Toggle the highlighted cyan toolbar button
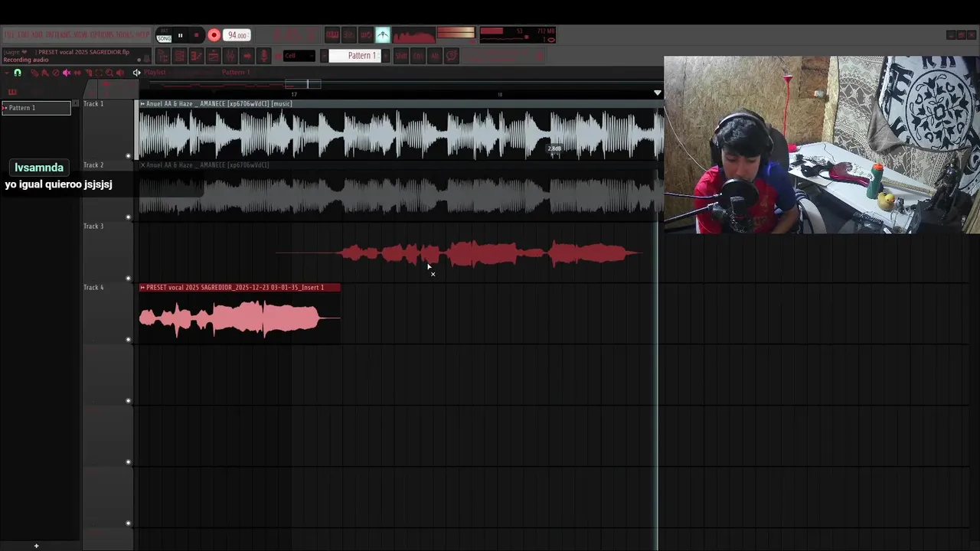The height and width of the screenshot is (551, 980). click(x=383, y=34)
